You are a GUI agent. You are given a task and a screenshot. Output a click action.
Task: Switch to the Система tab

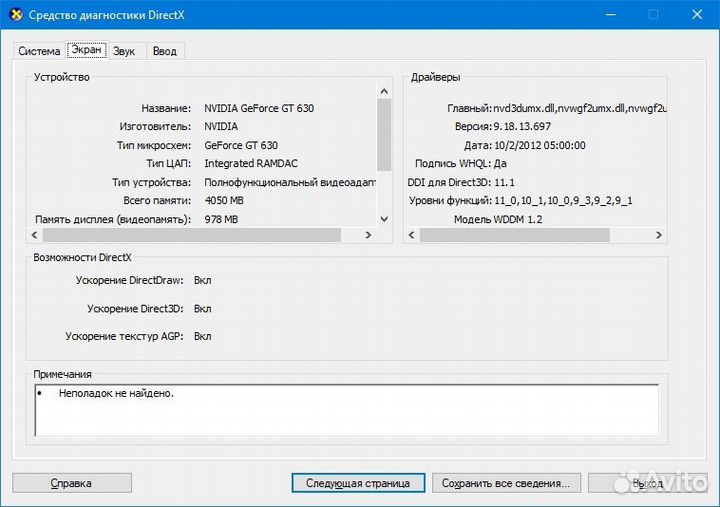pyautogui.click(x=39, y=51)
